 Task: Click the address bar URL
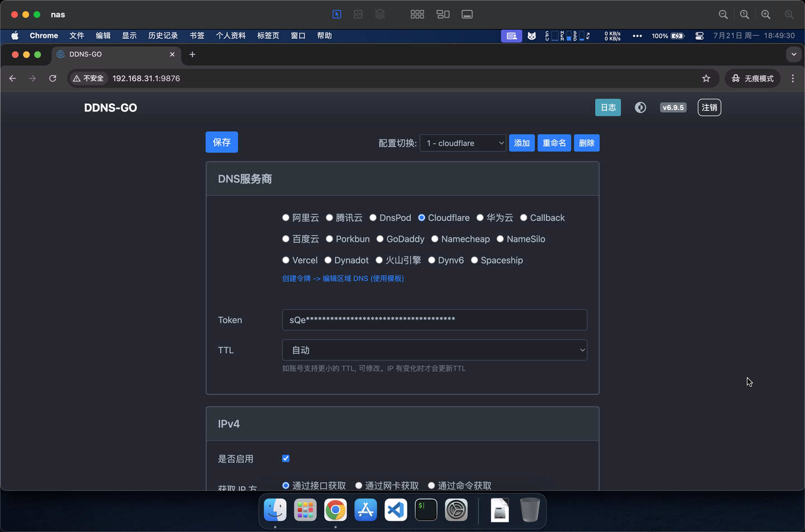146,78
